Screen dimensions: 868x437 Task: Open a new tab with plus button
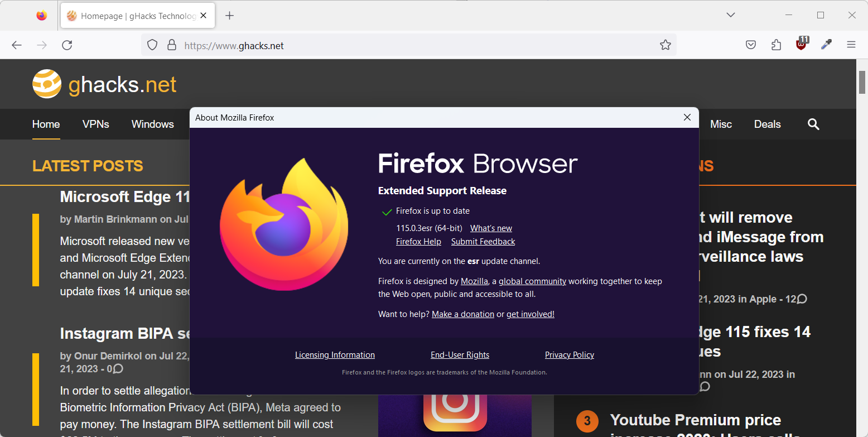tap(229, 16)
